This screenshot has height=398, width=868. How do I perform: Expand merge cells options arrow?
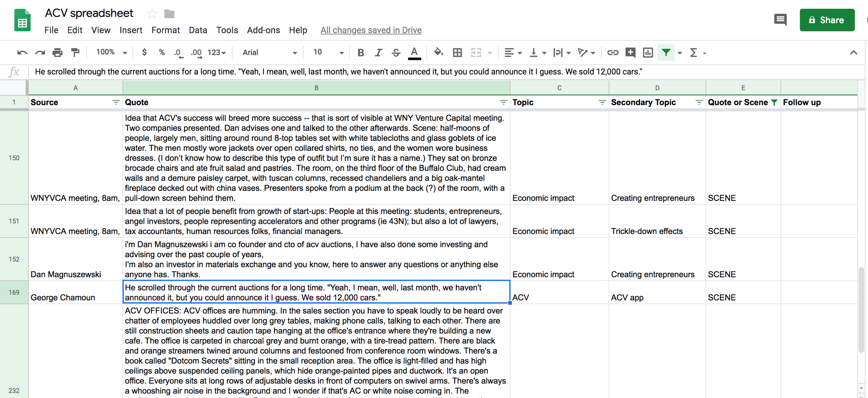pyautogui.click(x=490, y=53)
